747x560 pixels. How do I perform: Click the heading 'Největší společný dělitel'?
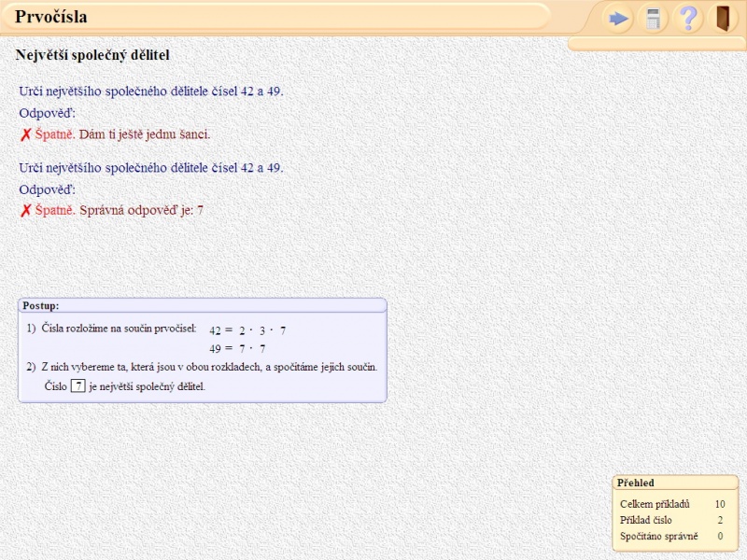click(x=92, y=55)
